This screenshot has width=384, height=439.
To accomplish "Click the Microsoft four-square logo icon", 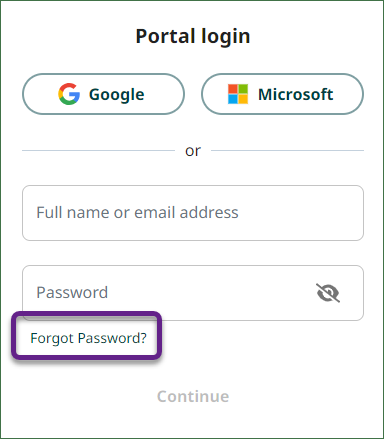I will pos(238,94).
